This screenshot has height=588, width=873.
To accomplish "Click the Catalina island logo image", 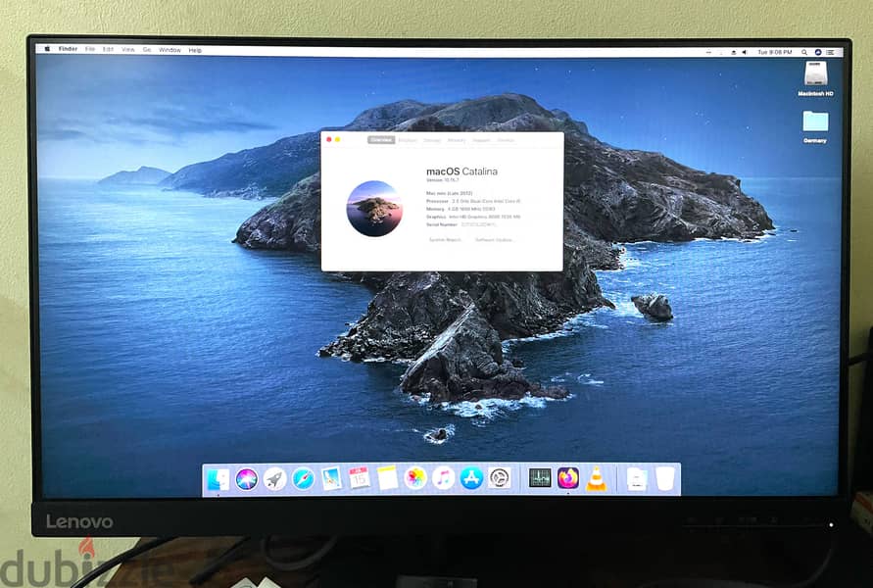I will (x=374, y=208).
